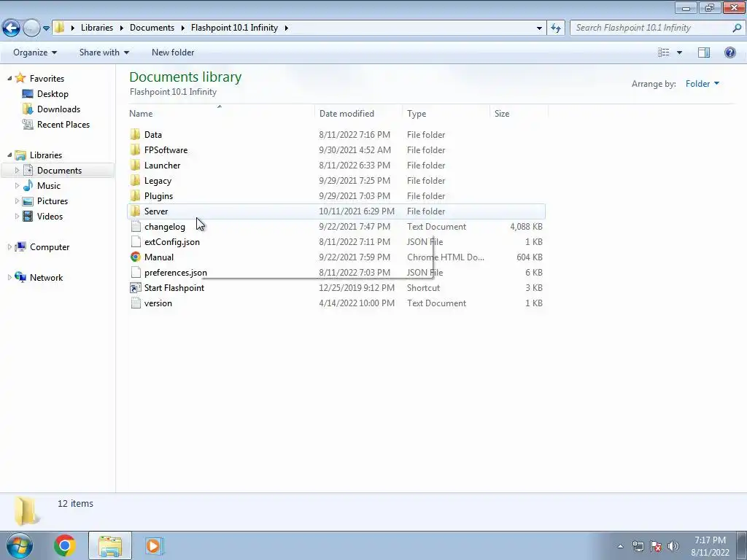Open the Share with menu
This screenshot has height=560, width=747.
tap(104, 52)
